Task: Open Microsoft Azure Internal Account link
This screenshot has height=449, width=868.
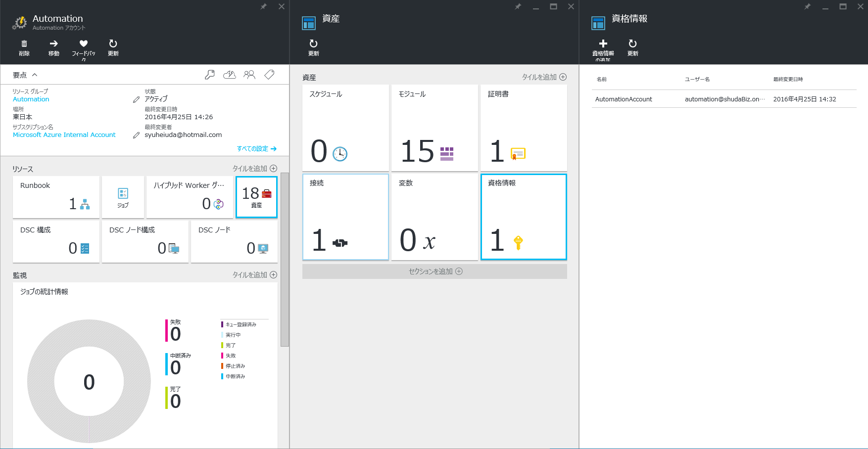Action: (x=64, y=135)
